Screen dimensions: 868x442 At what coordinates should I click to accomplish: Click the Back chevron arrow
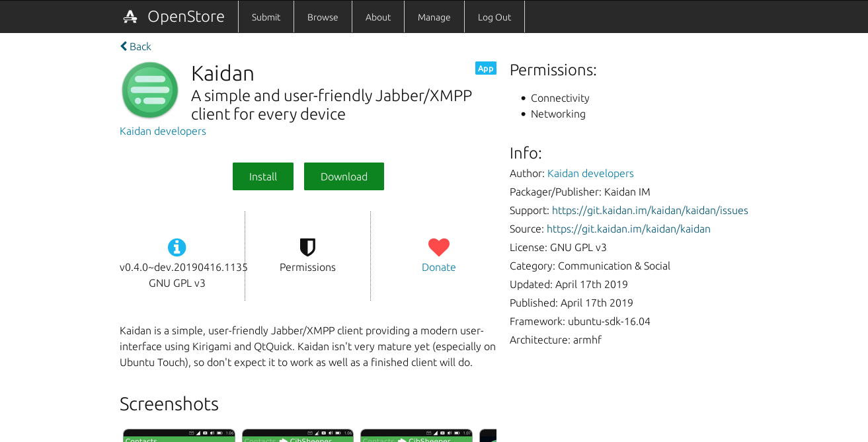[x=124, y=46]
